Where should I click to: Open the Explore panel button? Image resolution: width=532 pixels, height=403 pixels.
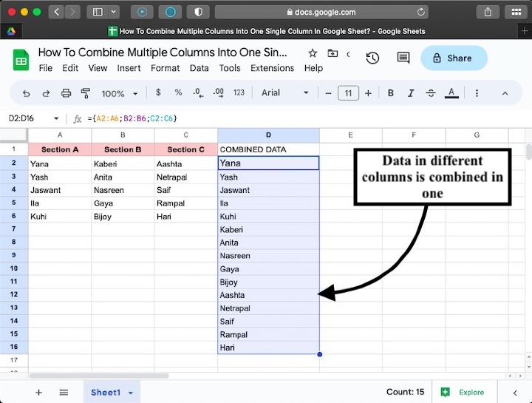coord(463,393)
